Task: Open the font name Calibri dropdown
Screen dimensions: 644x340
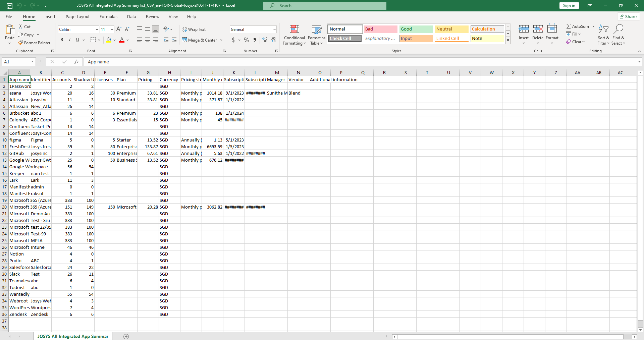Action: tap(97, 30)
